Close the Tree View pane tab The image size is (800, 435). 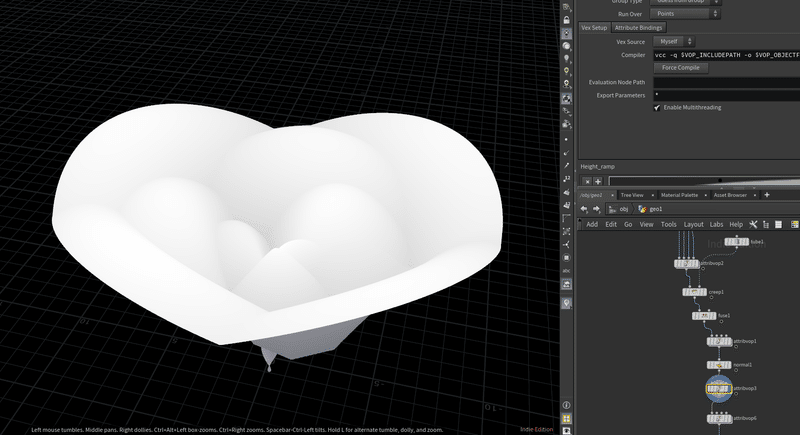pos(652,195)
